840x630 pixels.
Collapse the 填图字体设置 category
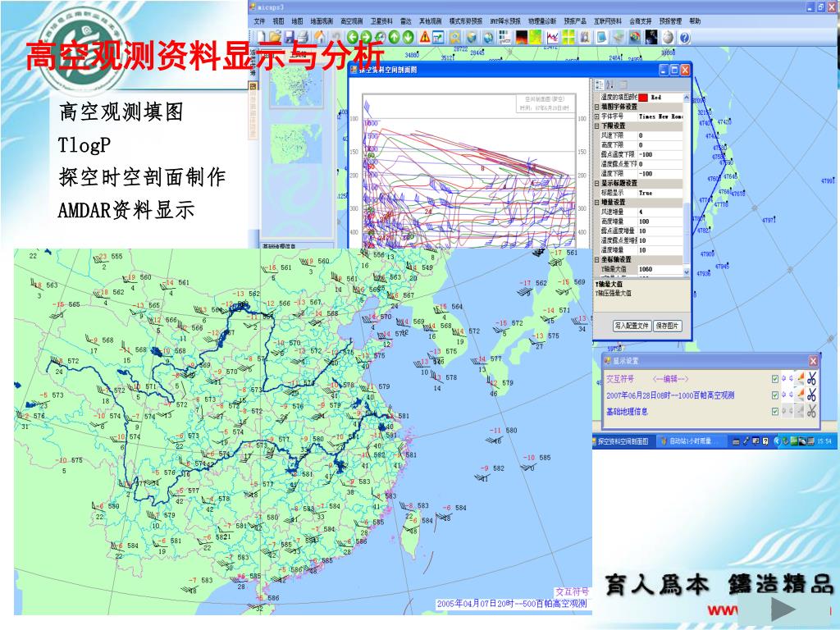pos(597,107)
